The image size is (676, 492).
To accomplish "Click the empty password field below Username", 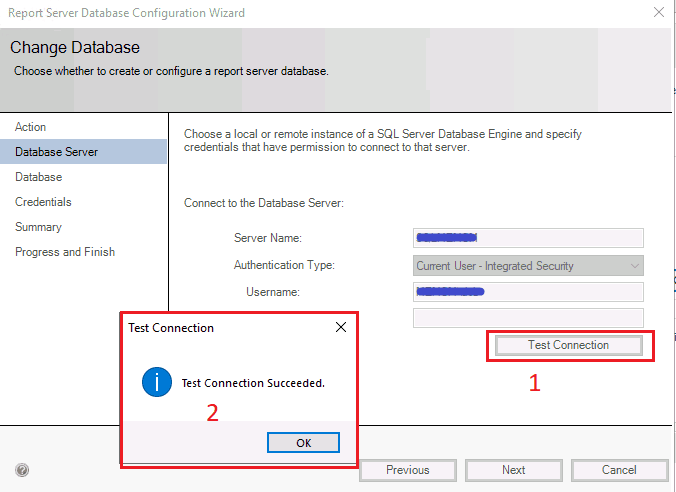I will (528, 318).
